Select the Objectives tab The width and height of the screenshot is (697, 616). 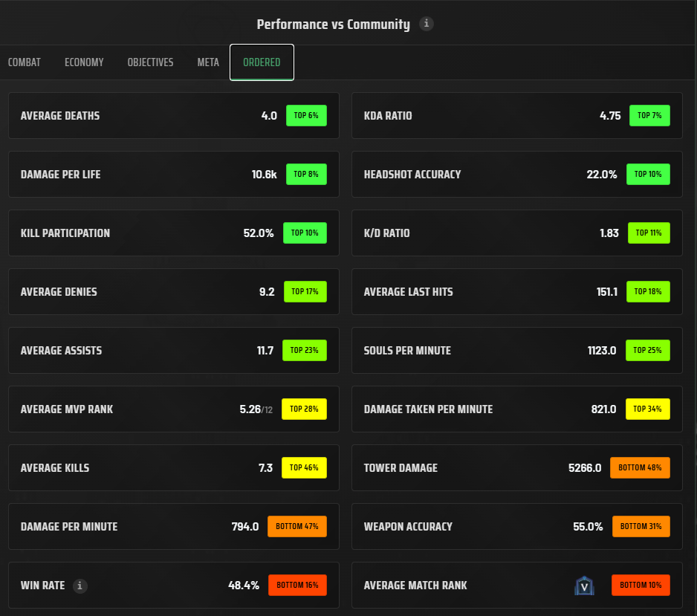tap(150, 62)
